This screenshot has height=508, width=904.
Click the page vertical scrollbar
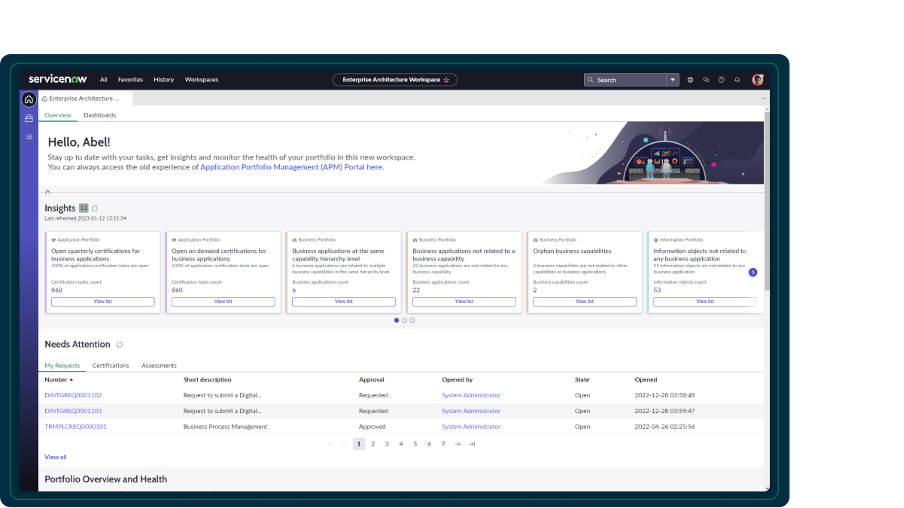[x=767, y=201]
